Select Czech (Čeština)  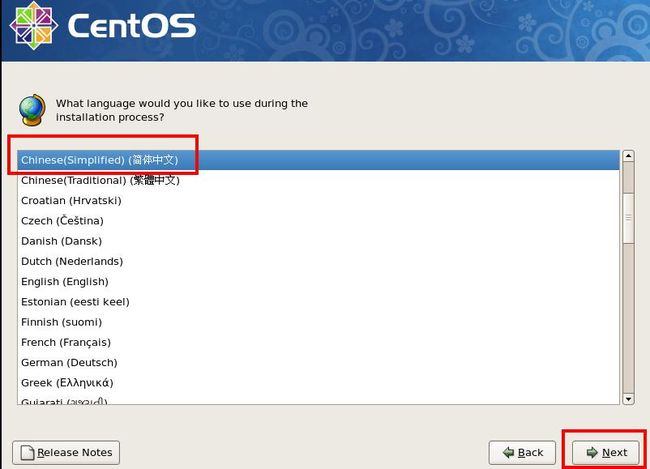click(318, 221)
